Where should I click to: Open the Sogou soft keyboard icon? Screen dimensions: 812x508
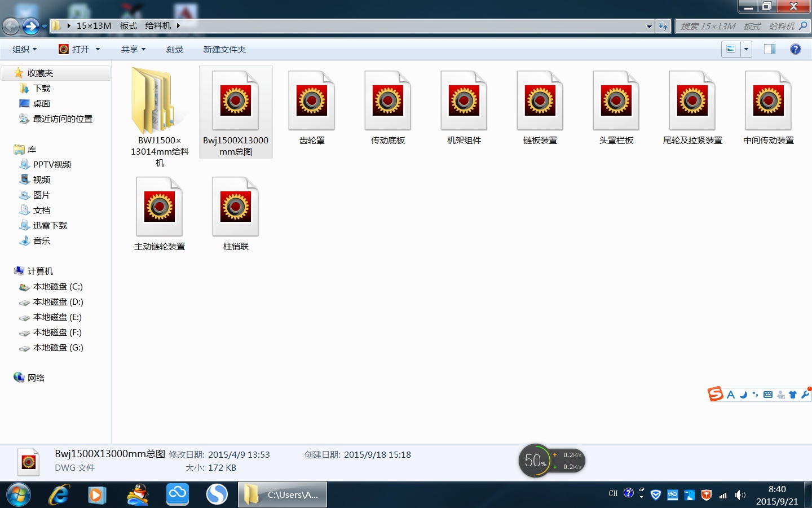pos(767,394)
